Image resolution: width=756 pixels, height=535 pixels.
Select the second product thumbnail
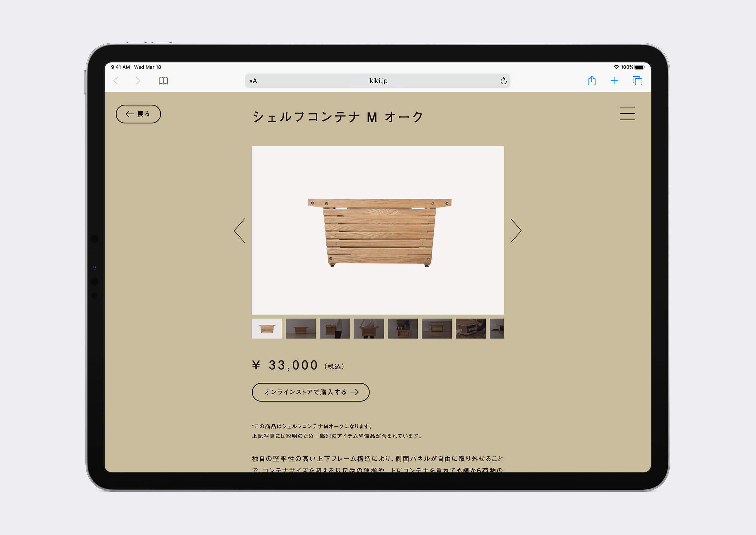click(x=301, y=328)
